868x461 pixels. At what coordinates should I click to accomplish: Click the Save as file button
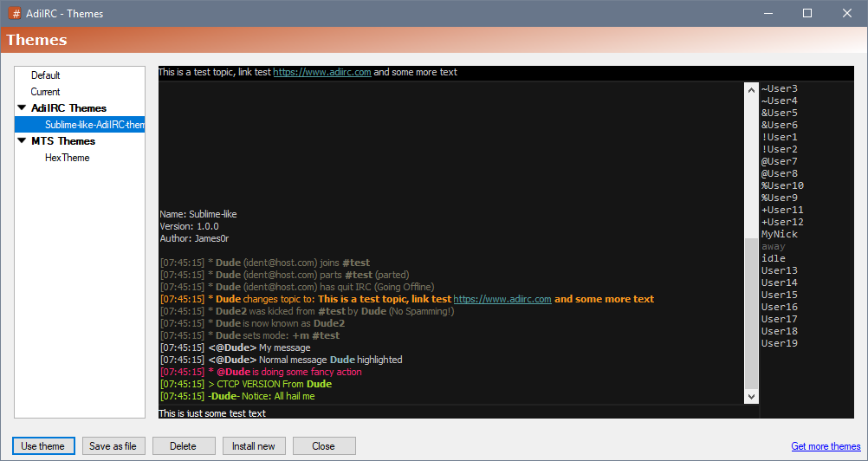click(x=113, y=446)
